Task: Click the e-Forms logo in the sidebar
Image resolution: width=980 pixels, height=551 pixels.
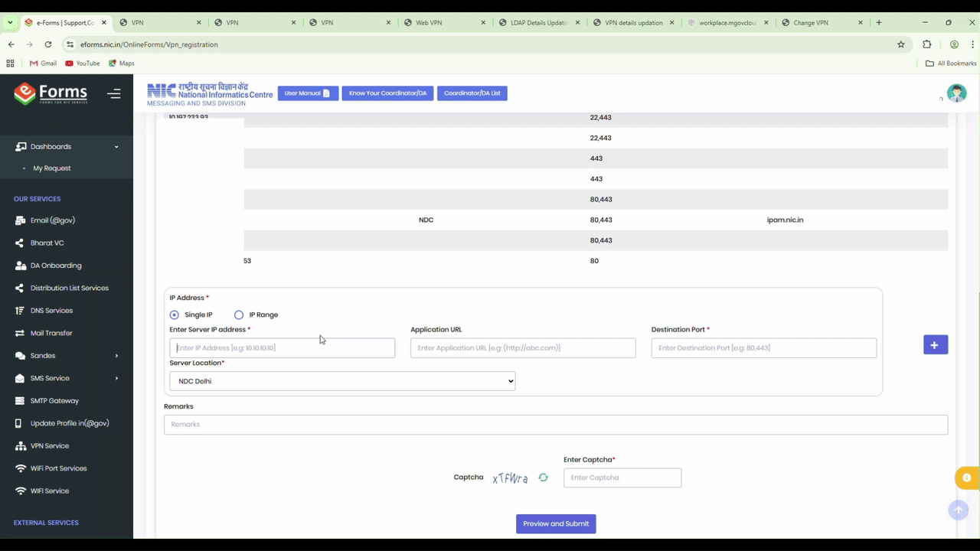Action: coord(50,93)
